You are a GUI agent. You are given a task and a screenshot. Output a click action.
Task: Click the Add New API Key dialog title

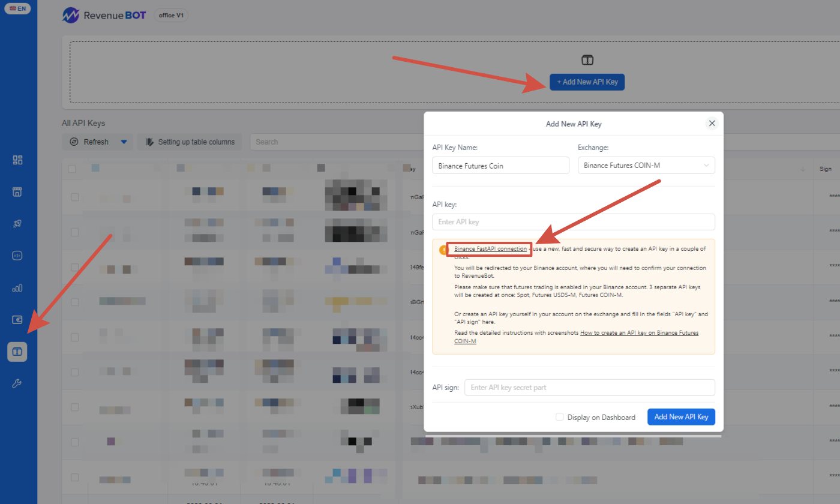[574, 124]
